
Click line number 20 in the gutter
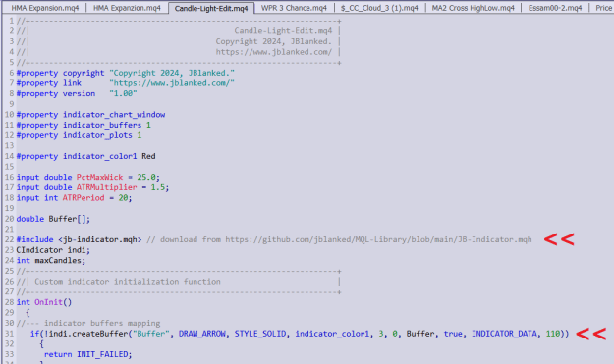(x=10, y=219)
